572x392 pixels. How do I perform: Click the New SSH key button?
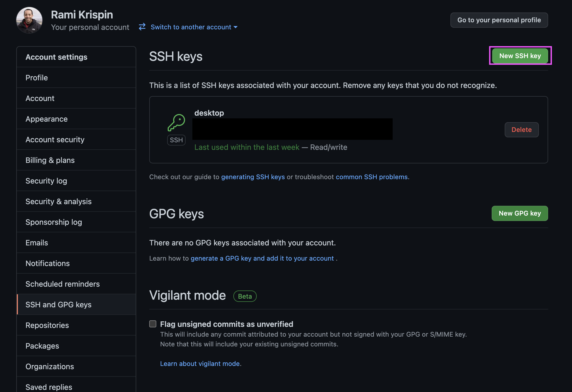[520, 56]
